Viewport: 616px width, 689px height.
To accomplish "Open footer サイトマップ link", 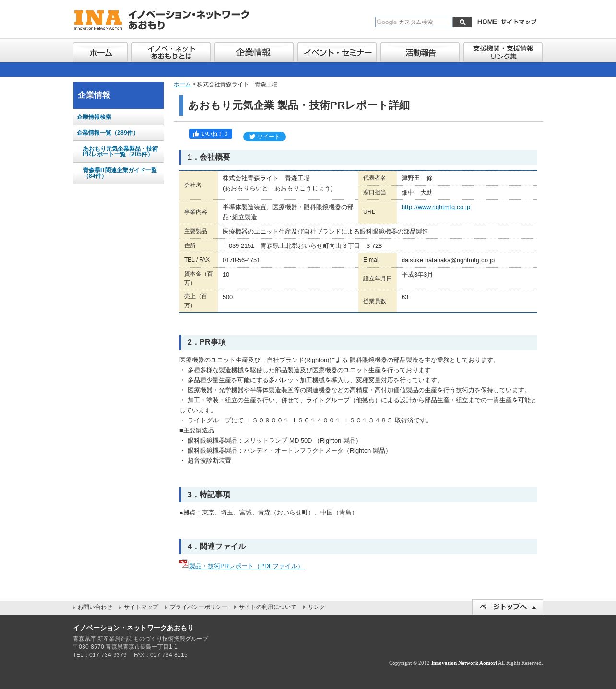I will click(x=141, y=607).
